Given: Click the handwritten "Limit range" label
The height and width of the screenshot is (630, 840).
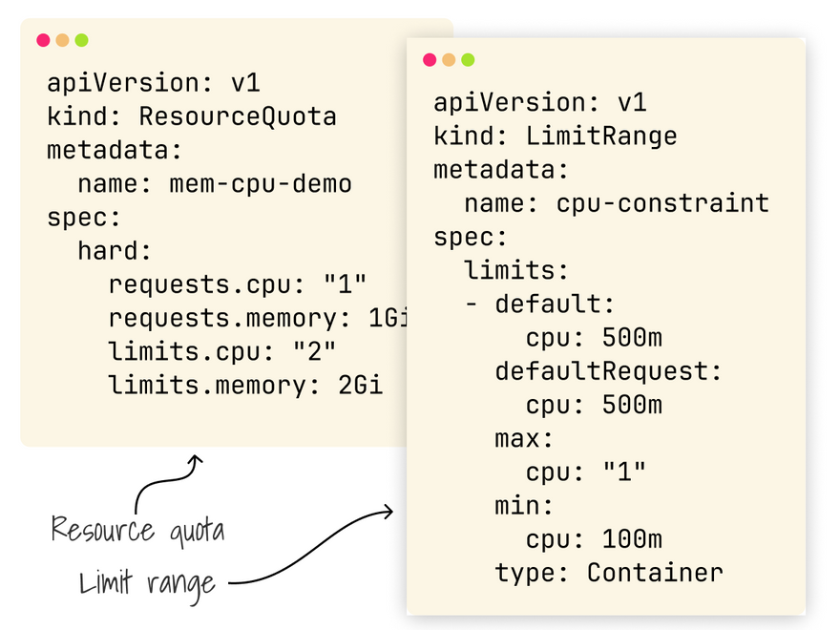Looking at the screenshot, I should 147,581.
